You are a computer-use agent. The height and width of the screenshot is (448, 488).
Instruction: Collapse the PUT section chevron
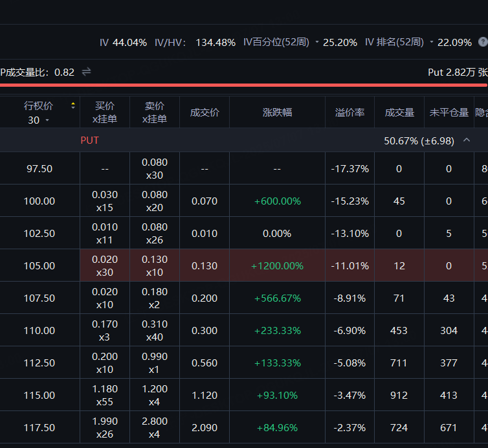(x=467, y=140)
